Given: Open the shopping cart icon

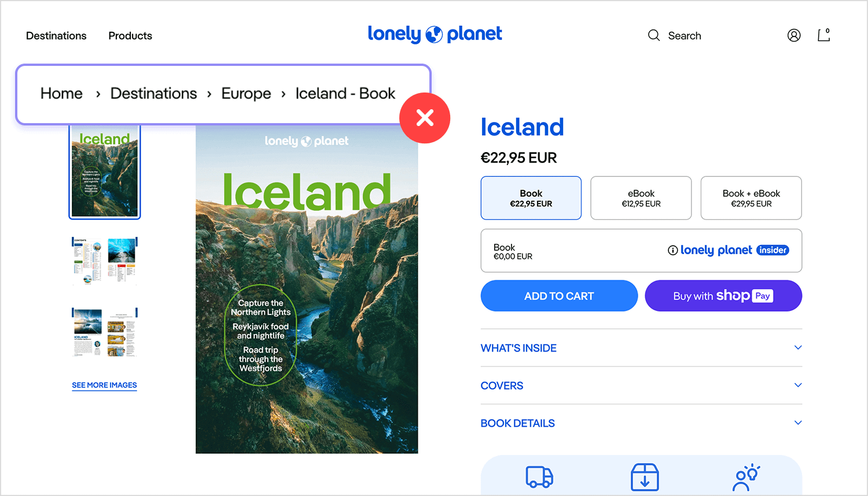Looking at the screenshot, I should coord(823,35).
